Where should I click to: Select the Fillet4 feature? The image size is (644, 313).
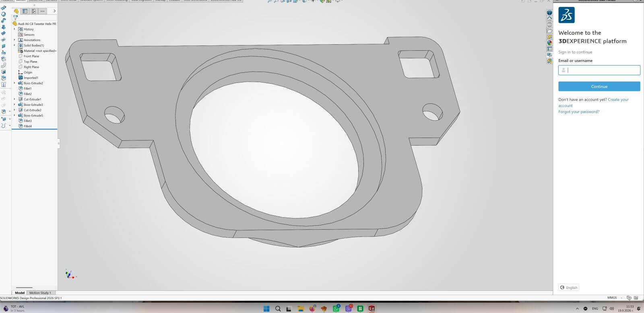25,126
